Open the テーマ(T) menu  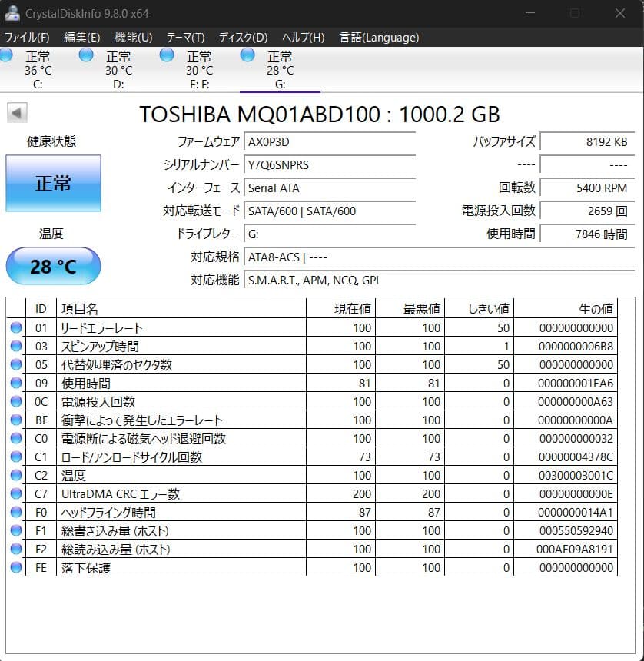pos(185,38)
